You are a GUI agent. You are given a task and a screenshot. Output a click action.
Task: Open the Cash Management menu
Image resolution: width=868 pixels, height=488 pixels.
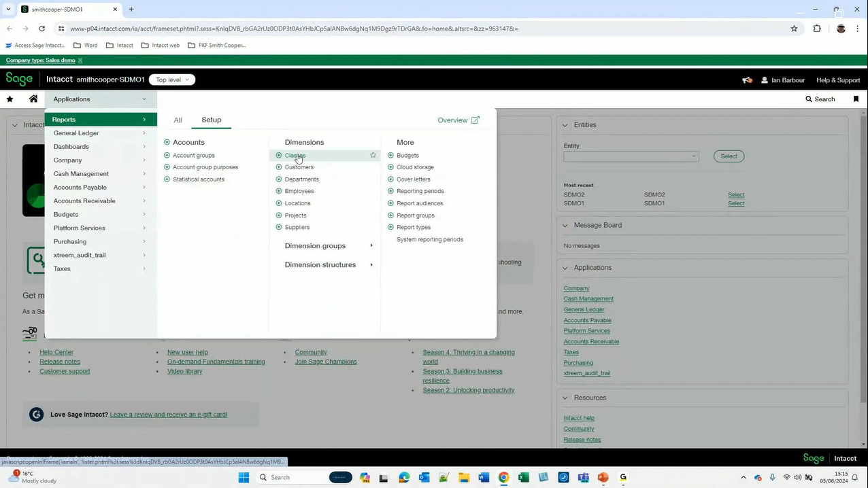(x=101, y=174)
